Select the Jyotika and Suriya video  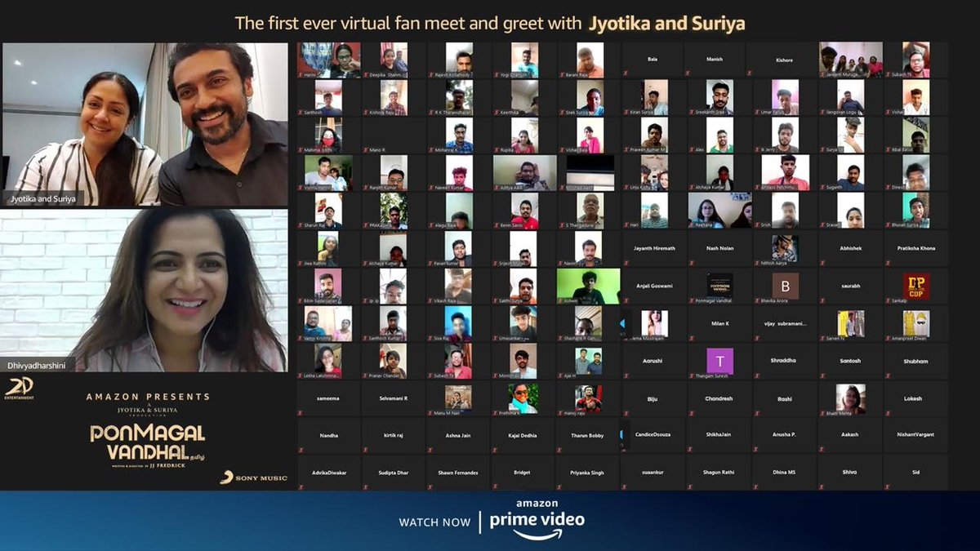click(145, 124)
